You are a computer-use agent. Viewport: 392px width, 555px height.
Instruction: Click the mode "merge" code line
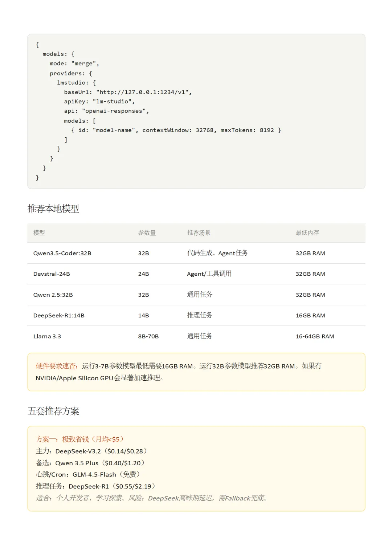74,64
